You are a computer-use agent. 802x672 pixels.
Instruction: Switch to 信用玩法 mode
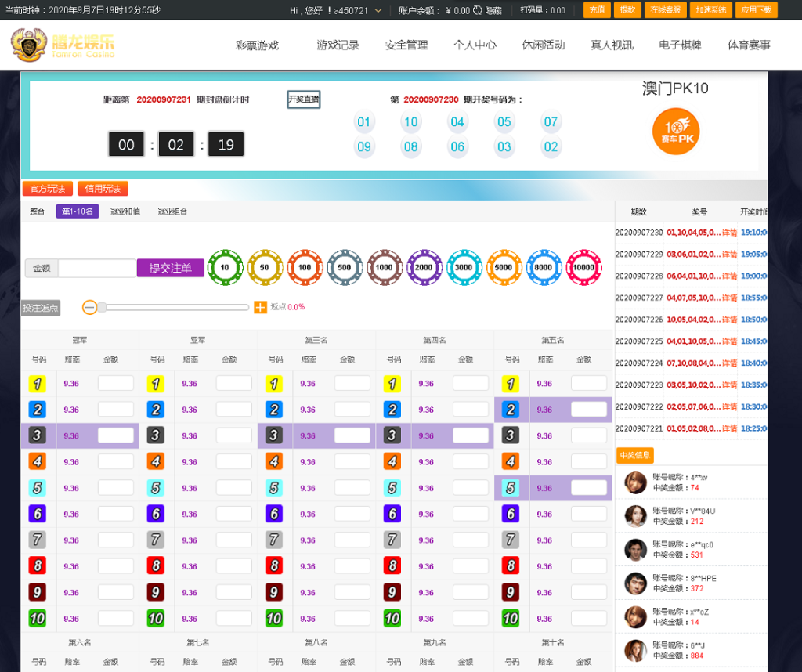tap(102, 188)
